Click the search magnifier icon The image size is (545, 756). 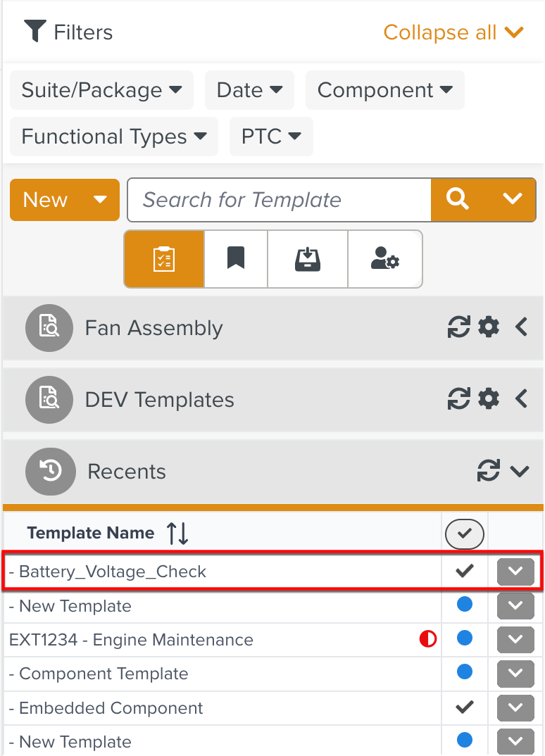click(x=458, y=200)
